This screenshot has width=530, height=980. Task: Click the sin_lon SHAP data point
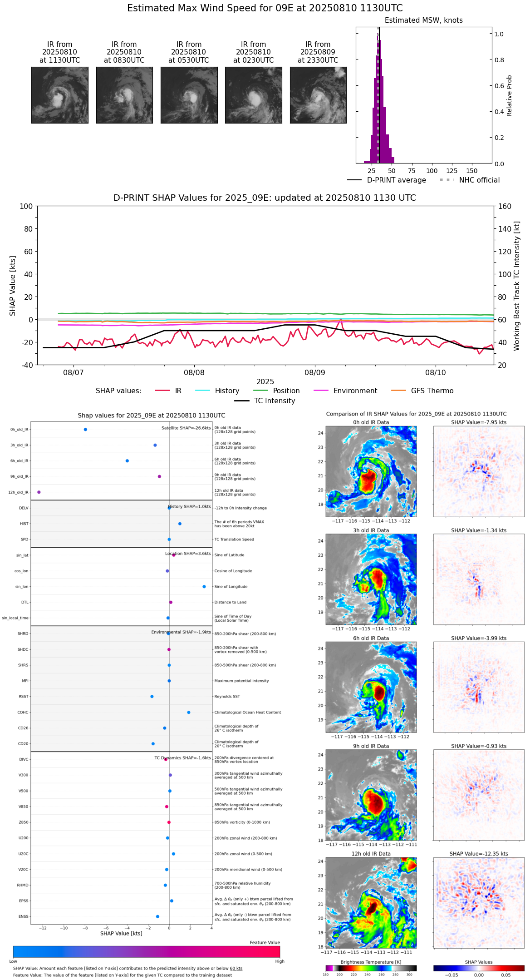pyautogui.click(x=204, y=586)
